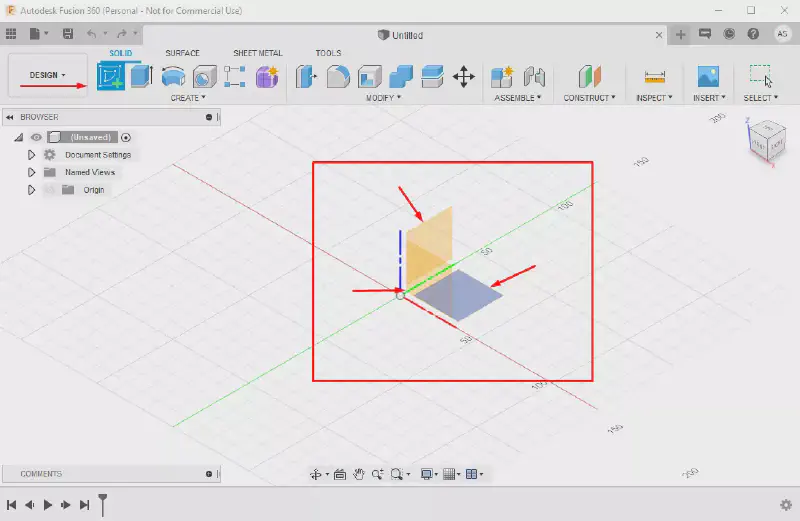
Task: Select the Extrude tool
Action: (141, 76)
